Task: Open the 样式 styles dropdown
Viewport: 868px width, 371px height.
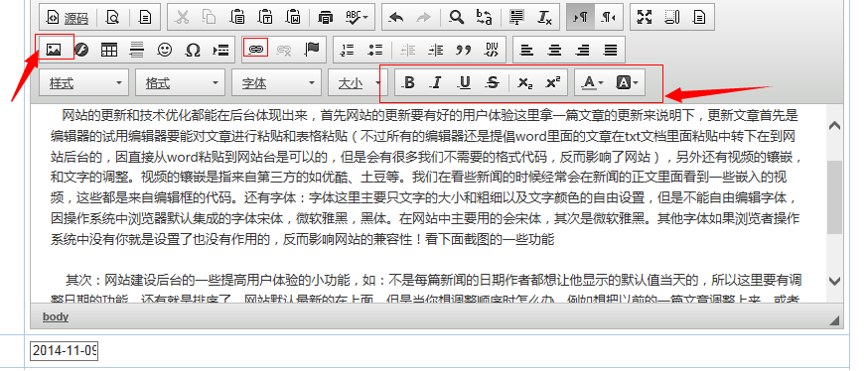Action: (x=84, y=83)
